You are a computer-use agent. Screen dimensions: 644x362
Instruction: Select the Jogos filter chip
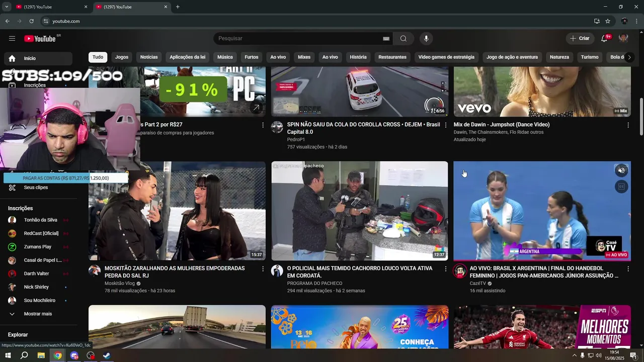pyautogui.click(x=122, y=57)
